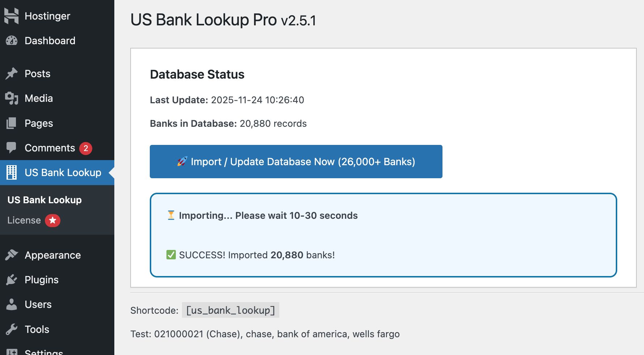Click the Users person icon

point(11,304)
